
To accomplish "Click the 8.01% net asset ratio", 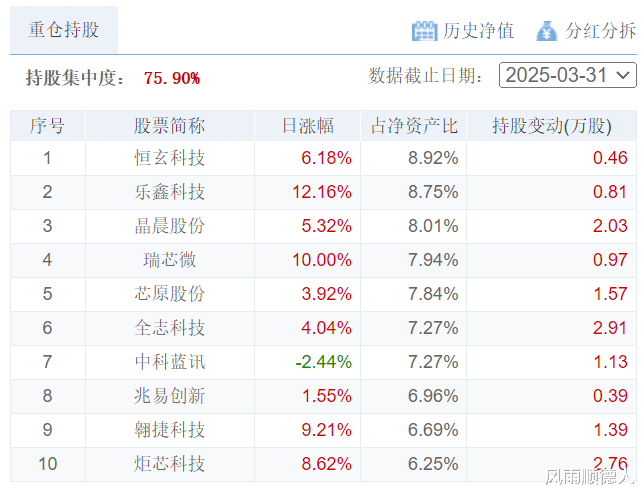I will [433, 226].
